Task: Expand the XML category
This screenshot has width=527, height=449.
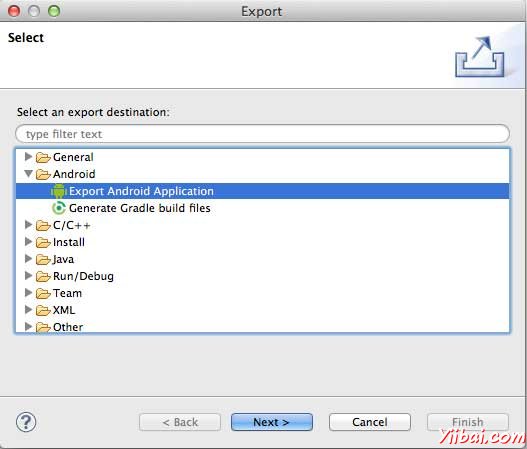Action: (29, 310)
